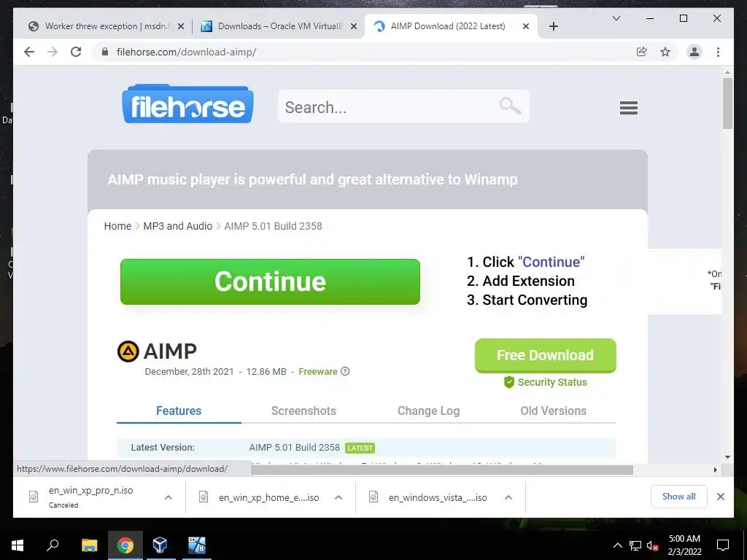
Task: Open the FileHorse hamburger menu
Action: tap(628, 108)
